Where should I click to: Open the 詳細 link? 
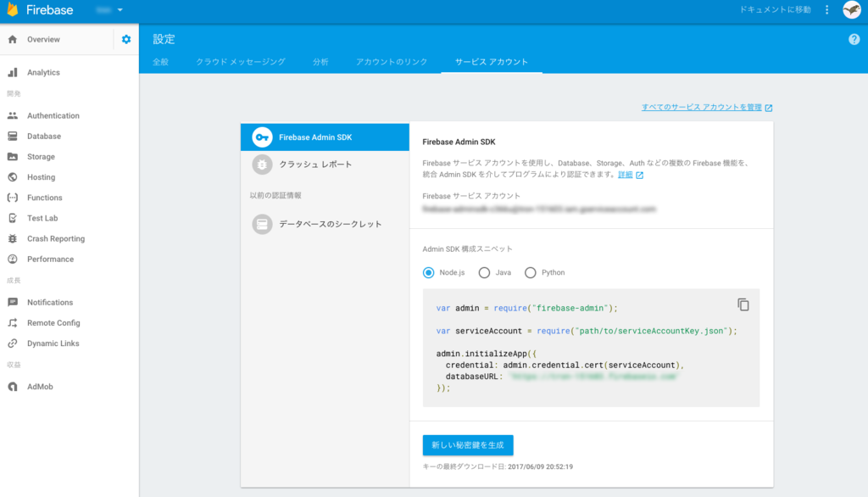click(x=625, y=175)
